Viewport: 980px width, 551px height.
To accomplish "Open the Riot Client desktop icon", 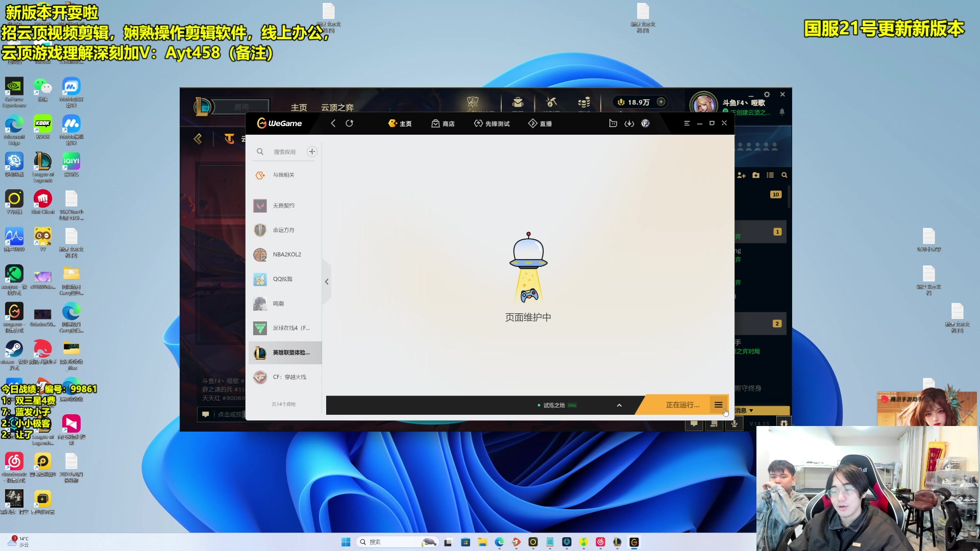I will tap(43, 202).
